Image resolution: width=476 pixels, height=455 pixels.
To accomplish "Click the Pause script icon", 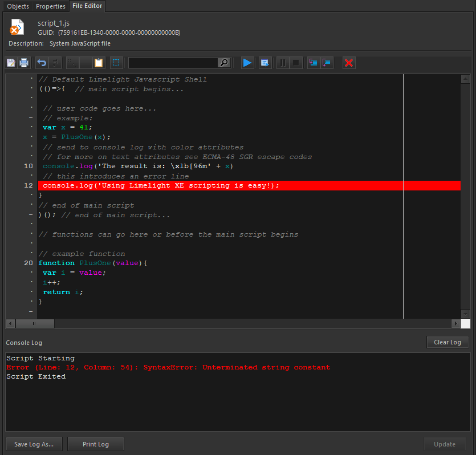I will click(283, 63).
